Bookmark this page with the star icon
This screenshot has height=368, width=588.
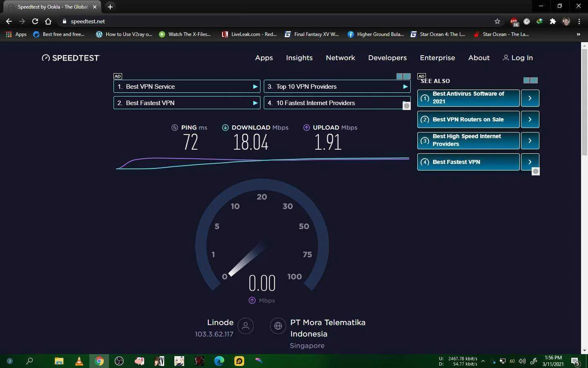tap(497, 21)
